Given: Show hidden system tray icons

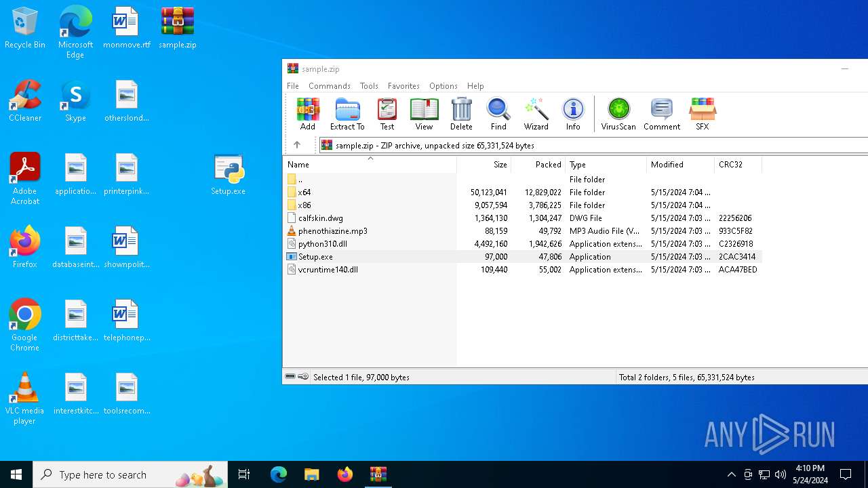Looking at the screenshot, I should (x=731, y=474).
